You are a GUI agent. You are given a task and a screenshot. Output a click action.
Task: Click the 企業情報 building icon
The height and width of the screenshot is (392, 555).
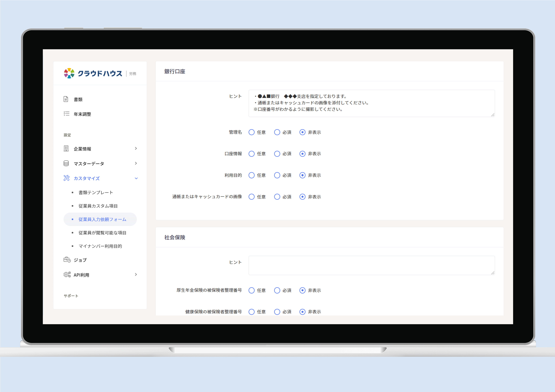click(66, 149)
